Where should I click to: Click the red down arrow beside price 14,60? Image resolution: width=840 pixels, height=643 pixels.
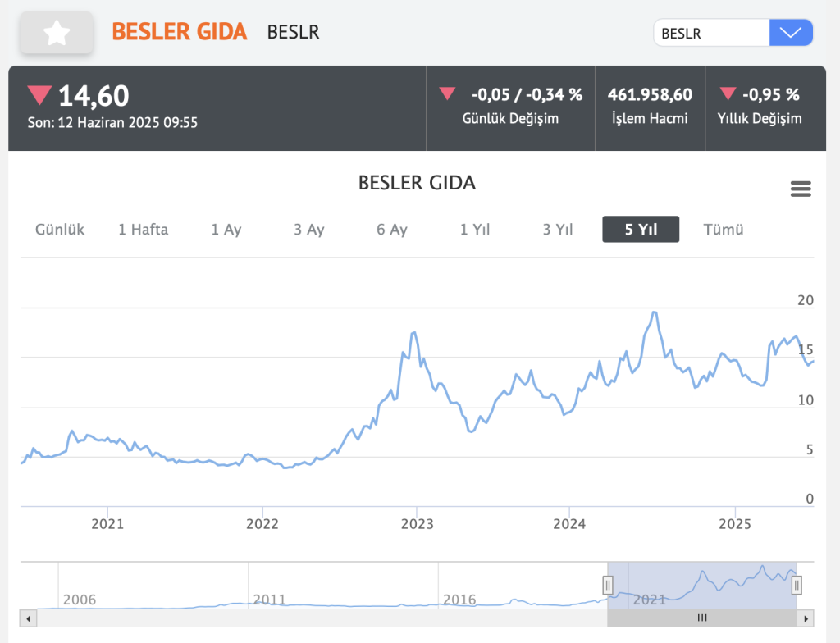[x=39, y=95]
